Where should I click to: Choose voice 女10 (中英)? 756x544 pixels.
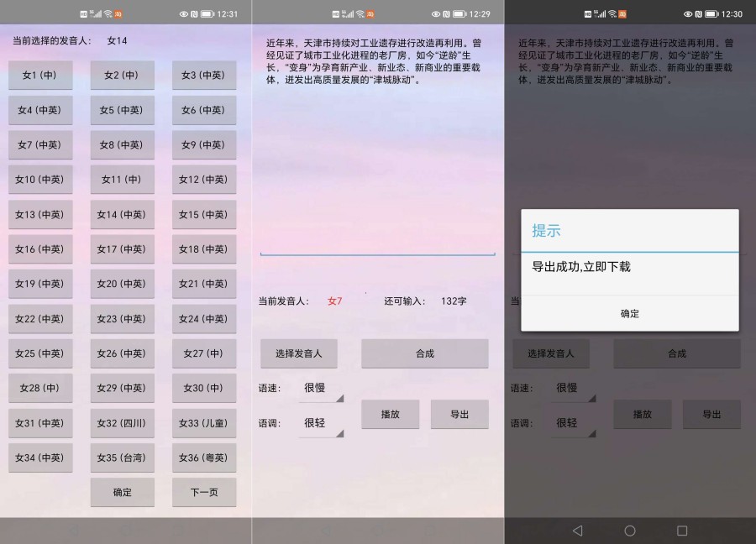coord(40,180)
